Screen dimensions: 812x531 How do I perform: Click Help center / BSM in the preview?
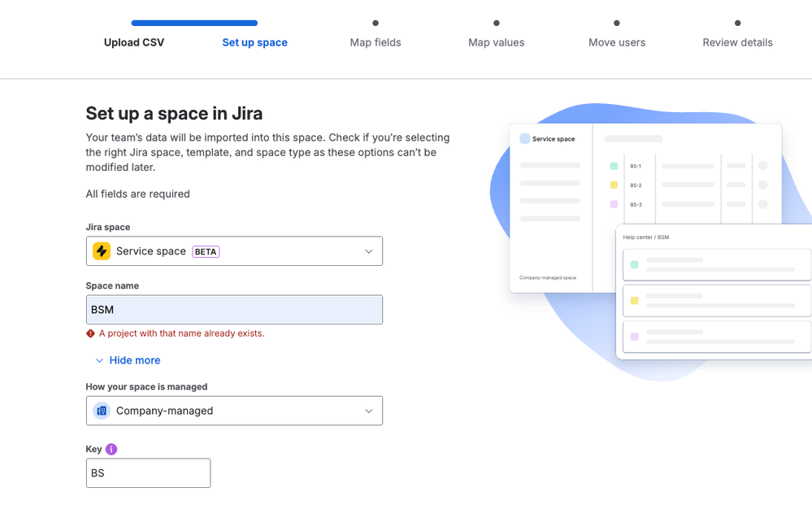(645, 237)
